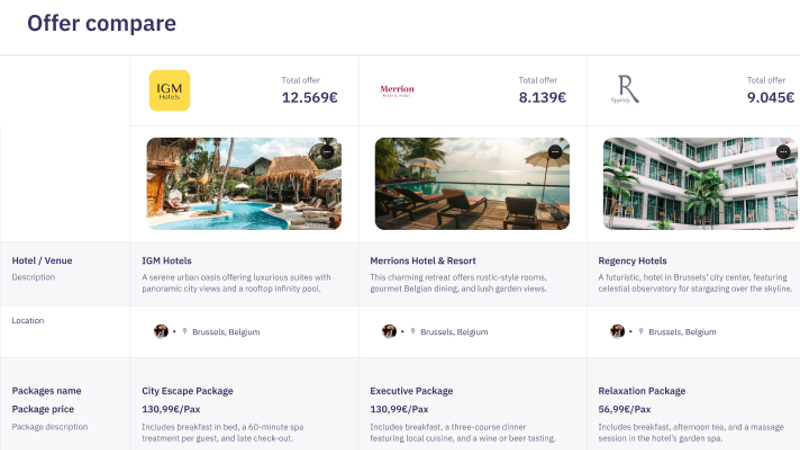The height and width of the screenshot is (450, 800).
Task: Click the Merrions location avatar
Action: (x=389, y=331)
